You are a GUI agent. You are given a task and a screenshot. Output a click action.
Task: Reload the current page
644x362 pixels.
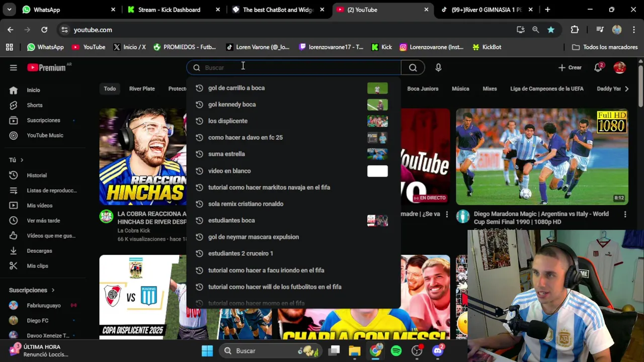[44, 30]
